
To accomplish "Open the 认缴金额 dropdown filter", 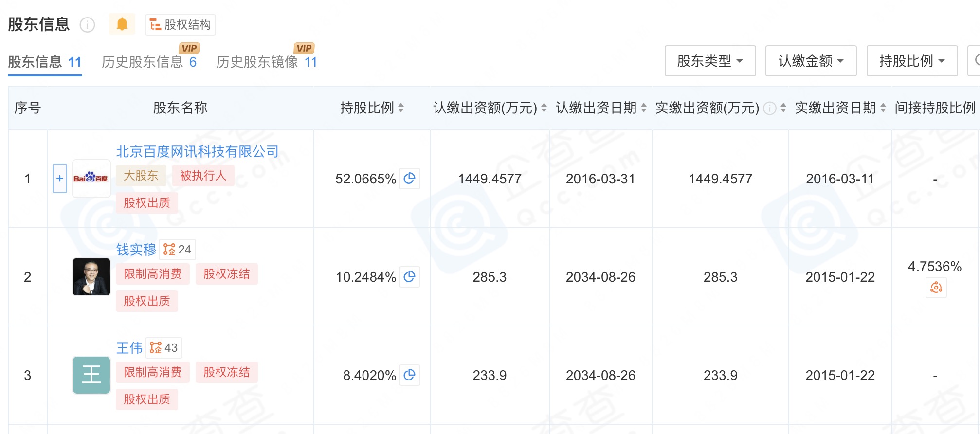I will (811, 61).
